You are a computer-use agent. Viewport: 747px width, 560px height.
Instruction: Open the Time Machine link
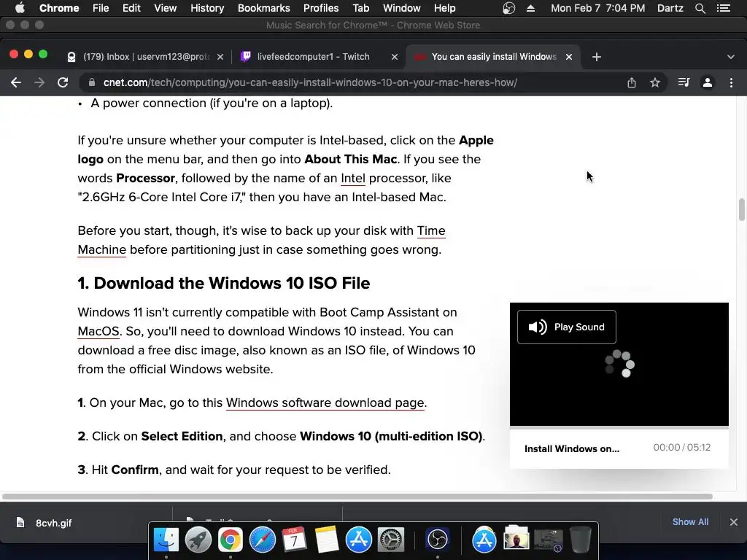pos(431,231)
